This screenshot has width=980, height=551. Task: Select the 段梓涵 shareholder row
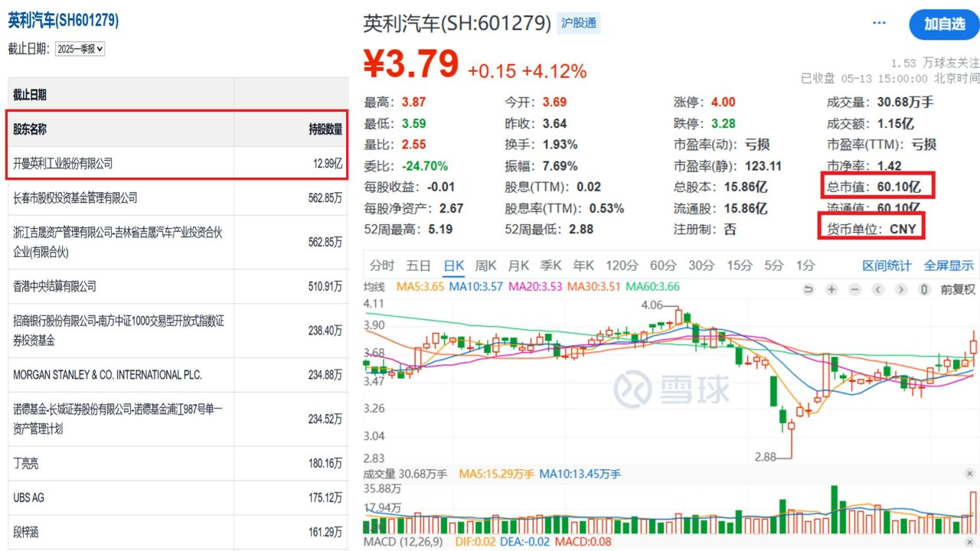click(178, 532)
